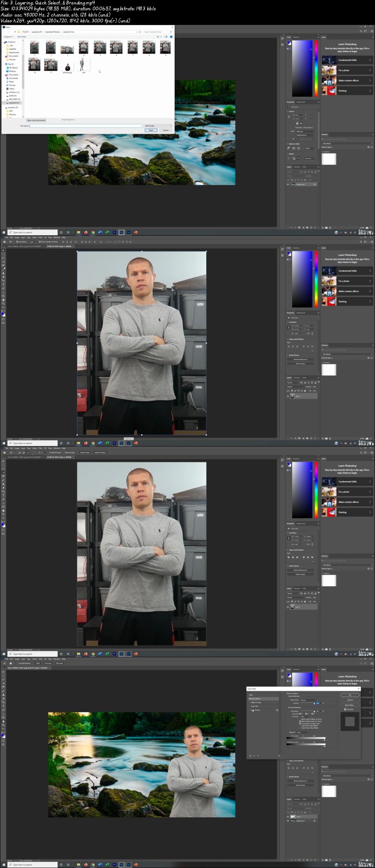Screen dimensions: 375x868
Task: Click the help icon in Open dialog
Action: 171,37
